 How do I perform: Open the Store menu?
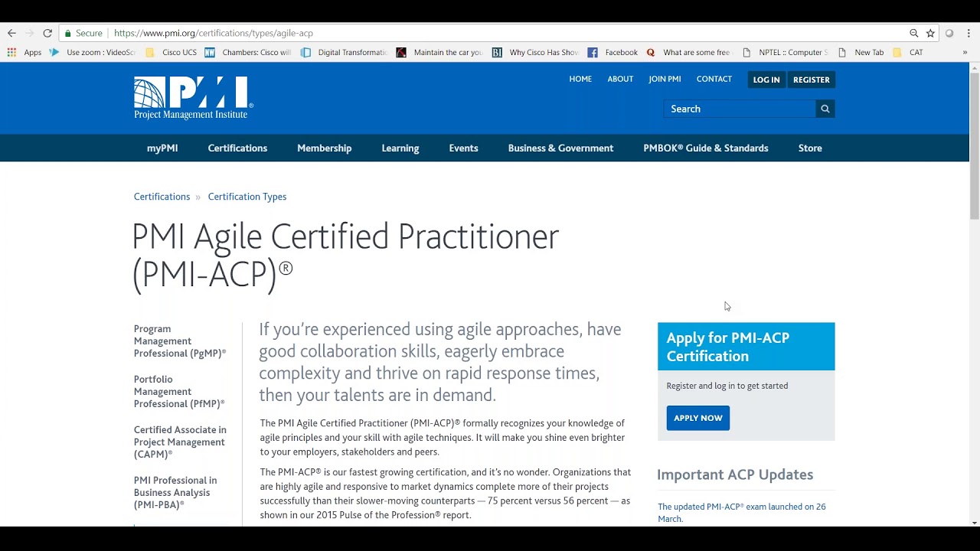[x=810, y=148]
